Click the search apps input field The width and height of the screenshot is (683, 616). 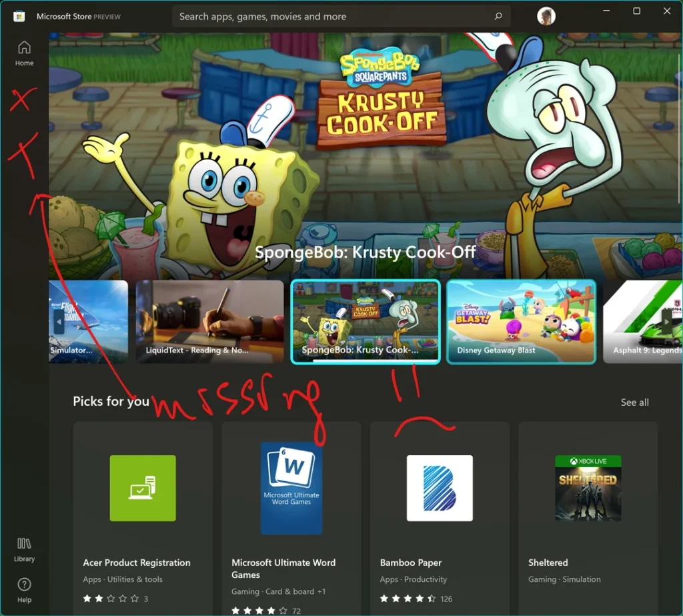(341, 17)
